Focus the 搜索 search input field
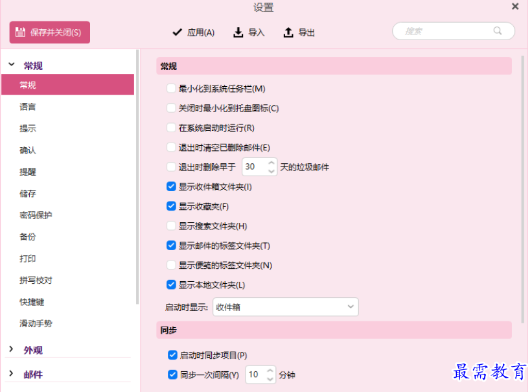The image size is (532, 392). click(x=454, y=31)
